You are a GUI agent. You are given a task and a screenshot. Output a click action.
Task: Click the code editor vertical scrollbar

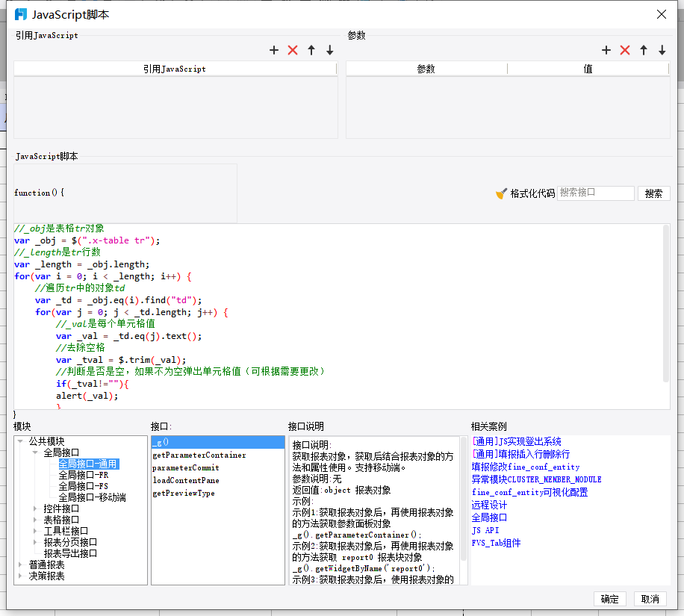tap(666, 304)
